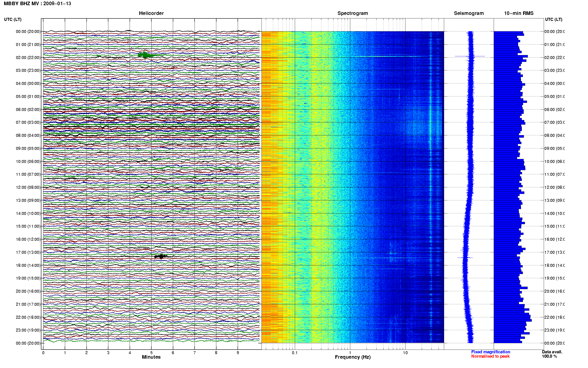
Task: Select left-axis time label "01:00 (21:00)"
Action: point(28,44)
